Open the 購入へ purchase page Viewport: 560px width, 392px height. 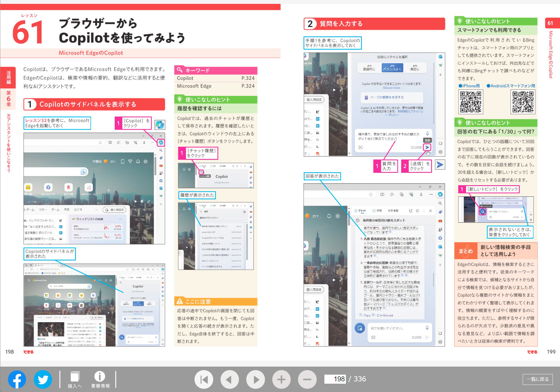pos(75,380)
